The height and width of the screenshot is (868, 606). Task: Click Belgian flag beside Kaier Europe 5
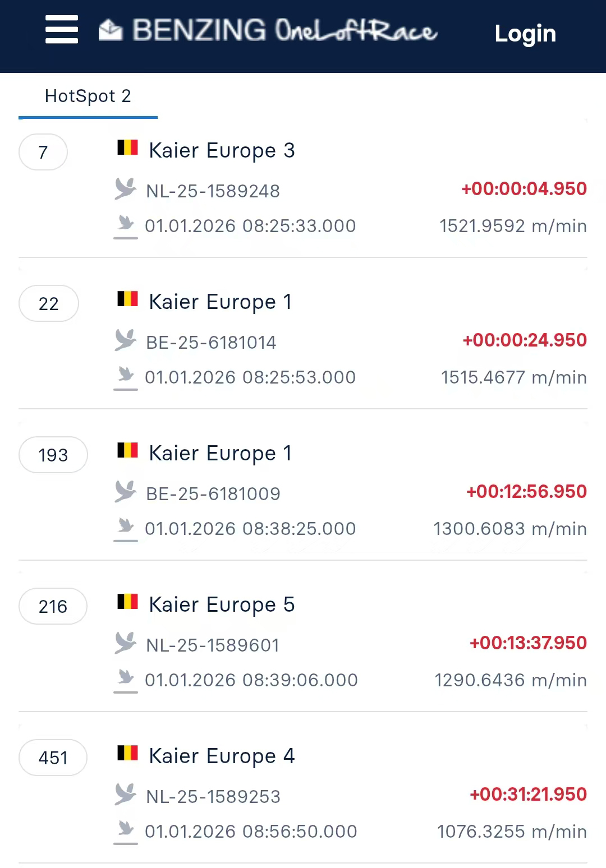[127, 602]
